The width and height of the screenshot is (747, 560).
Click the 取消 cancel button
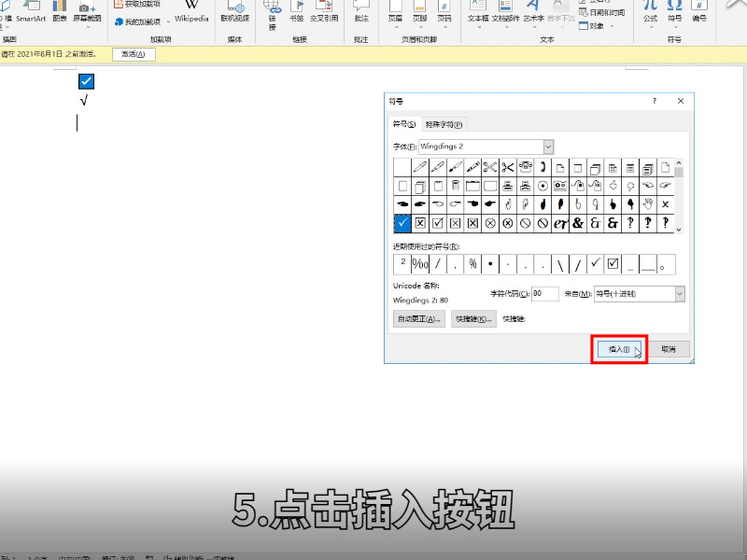669,349
